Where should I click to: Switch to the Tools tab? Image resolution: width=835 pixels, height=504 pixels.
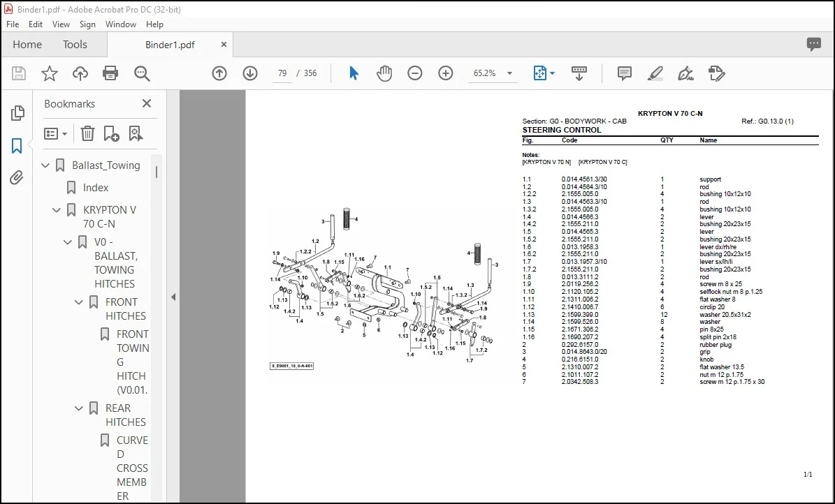click(75, 45)
